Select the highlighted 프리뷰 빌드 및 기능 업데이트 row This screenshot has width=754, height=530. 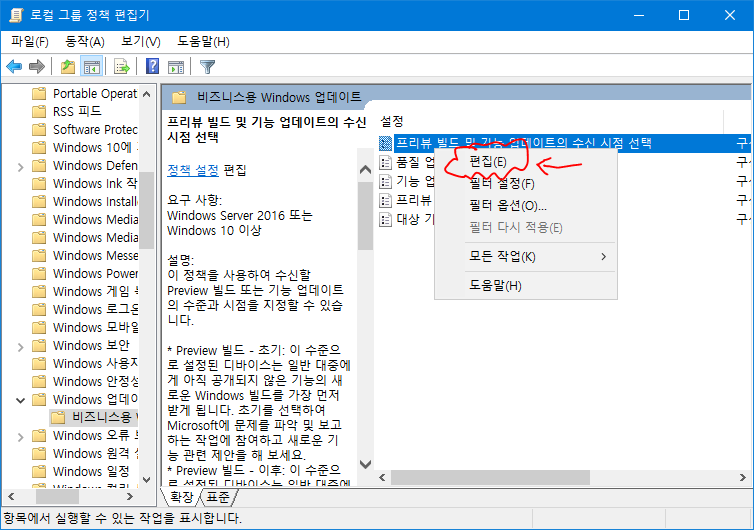[564, 143]
